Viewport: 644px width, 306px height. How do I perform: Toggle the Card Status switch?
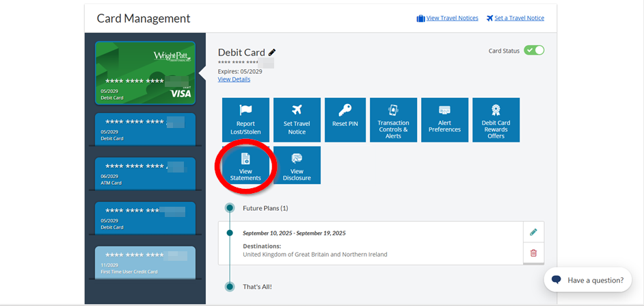pos(534,51)
